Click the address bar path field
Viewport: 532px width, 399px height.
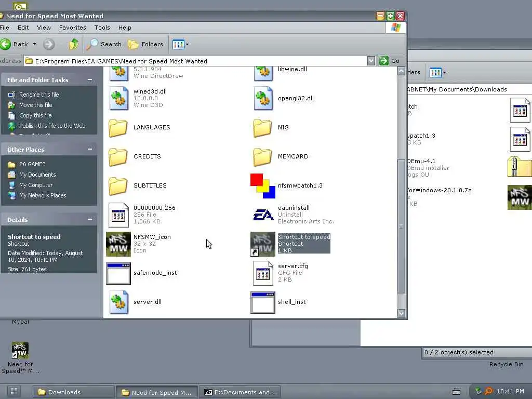(x=195, y=61)
